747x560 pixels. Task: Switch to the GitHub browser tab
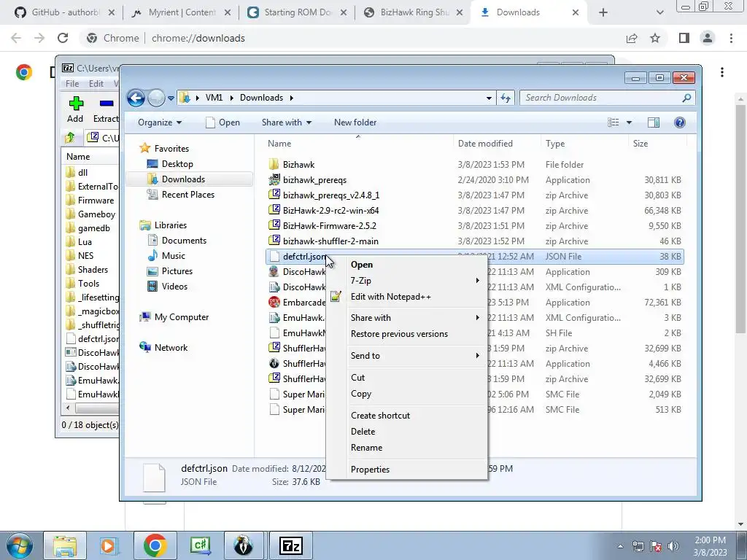[x=64, y=12]
